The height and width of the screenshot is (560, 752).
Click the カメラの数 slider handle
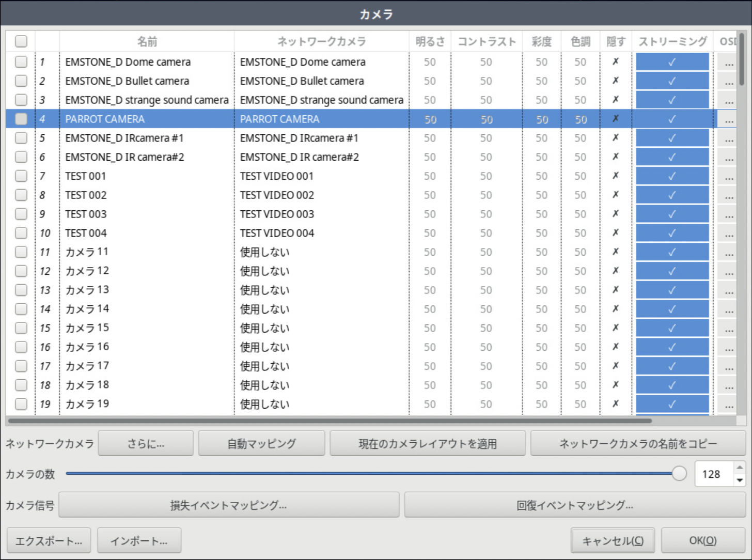(x=679, y=473)
